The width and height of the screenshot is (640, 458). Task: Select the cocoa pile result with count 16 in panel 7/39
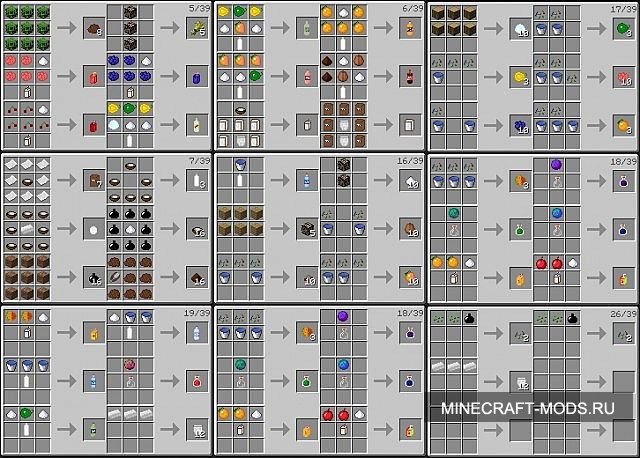(x=197, y=277)
